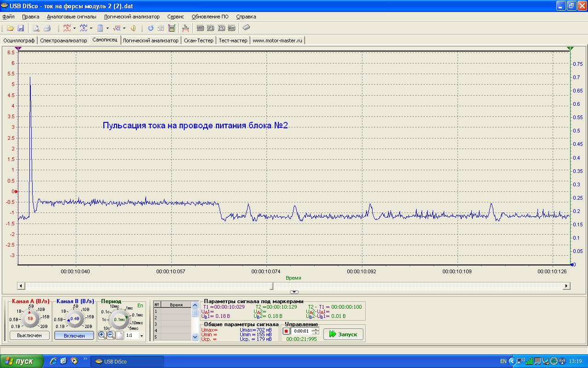Viewport: 588px width, 368px height.
Task: Click the open file folder icon
Action: pyautogui.click(x=10, y=28)
